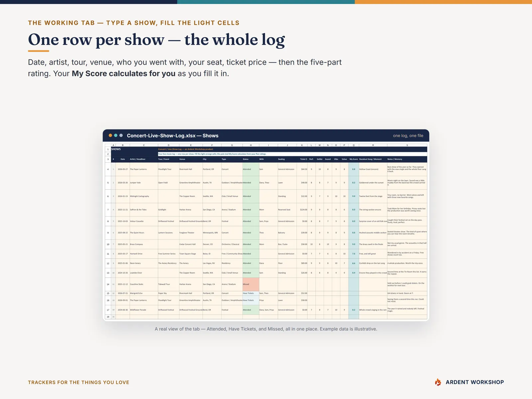Click The Quiet Hours artist cell
This screenshot has width=532, height=399.
144,233
